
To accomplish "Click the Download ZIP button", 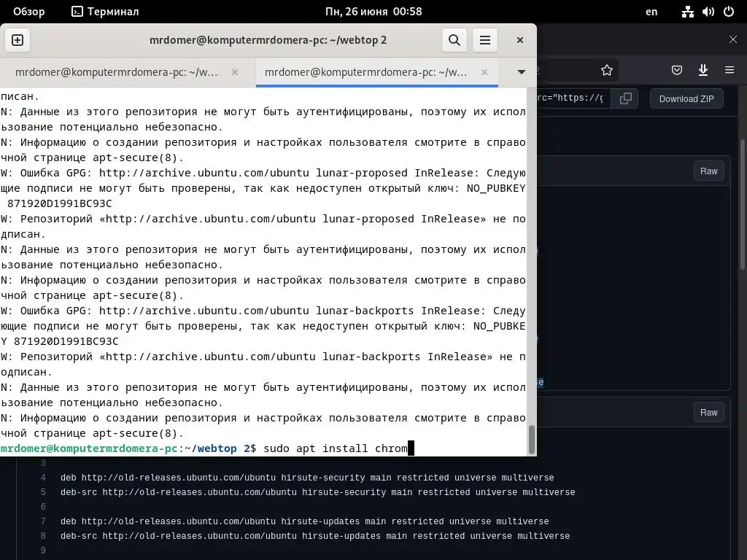I will [686, 98].
